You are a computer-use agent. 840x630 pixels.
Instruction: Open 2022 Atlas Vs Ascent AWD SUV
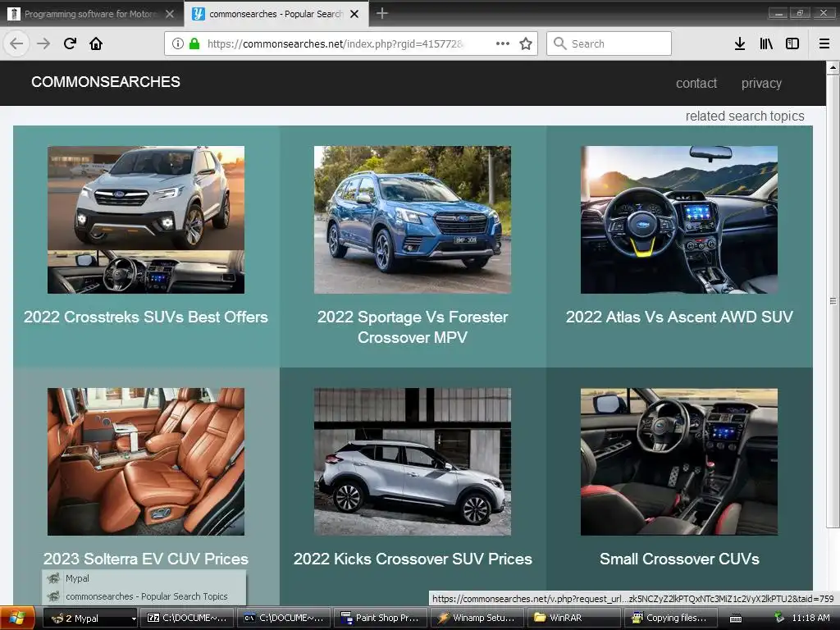pyautogui.click(x=679, y=317)
